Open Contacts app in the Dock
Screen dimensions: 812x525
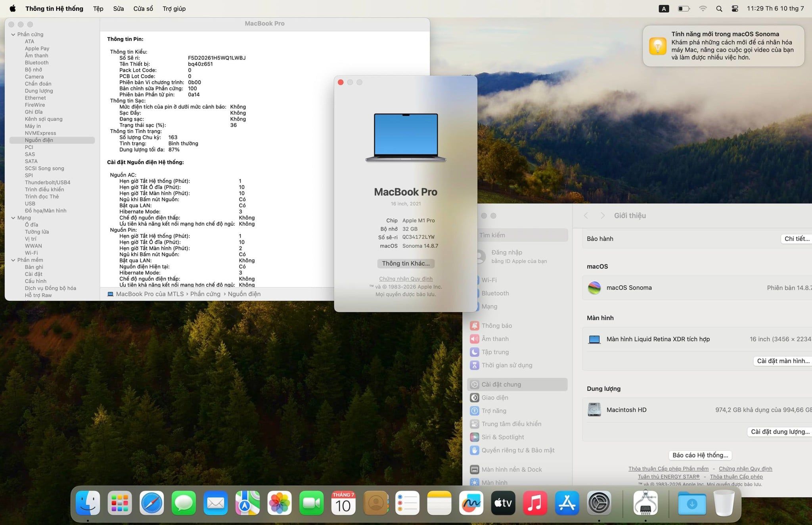pyautogui.click(x=375, y=503)
